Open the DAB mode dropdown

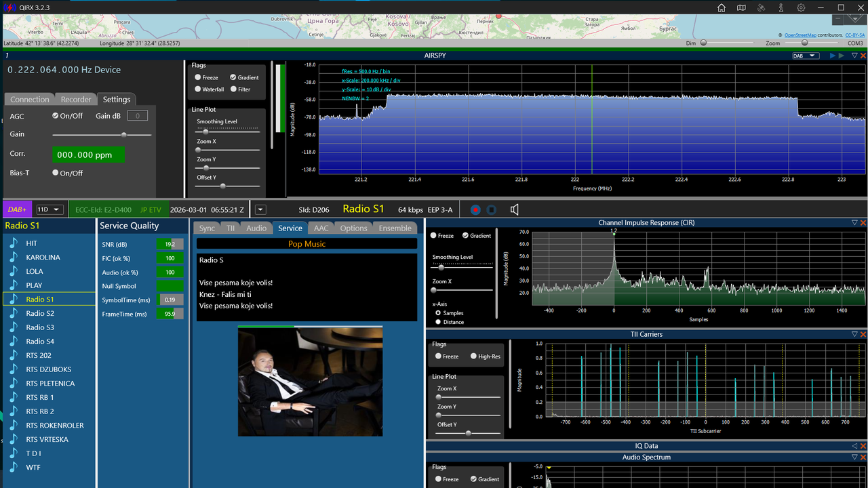806,56
